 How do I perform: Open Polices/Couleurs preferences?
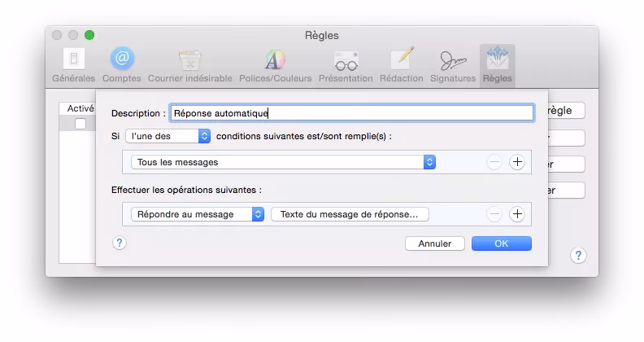(275, 66)
